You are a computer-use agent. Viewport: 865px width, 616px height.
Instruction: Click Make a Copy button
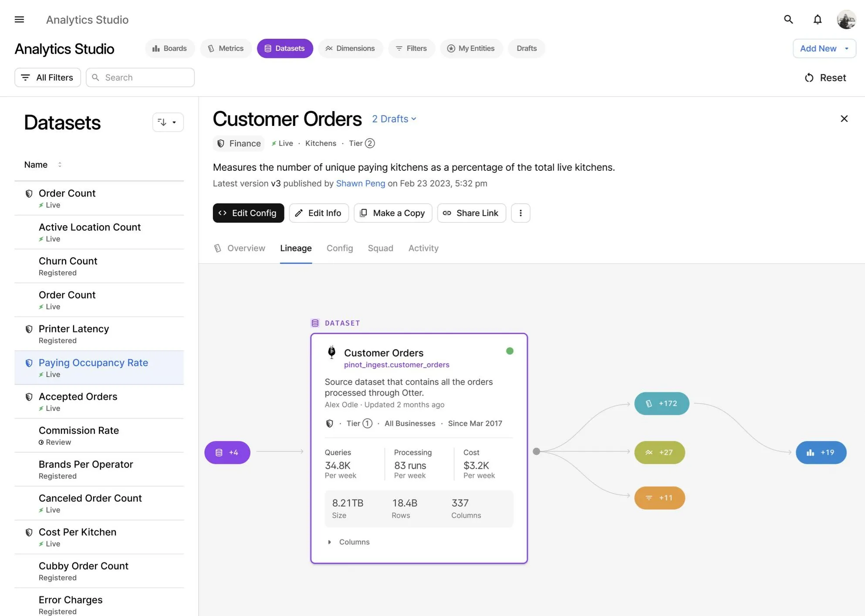point(392,213)
